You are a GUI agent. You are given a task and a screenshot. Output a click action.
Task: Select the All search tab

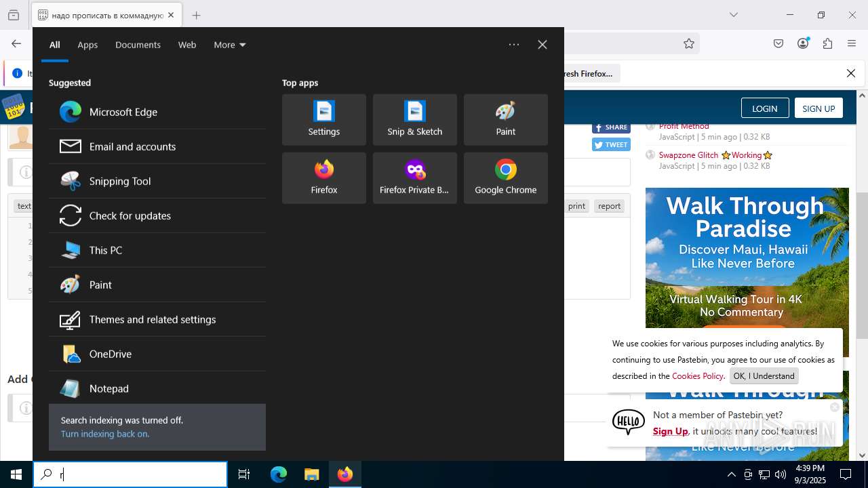click(x=55, y=45)
